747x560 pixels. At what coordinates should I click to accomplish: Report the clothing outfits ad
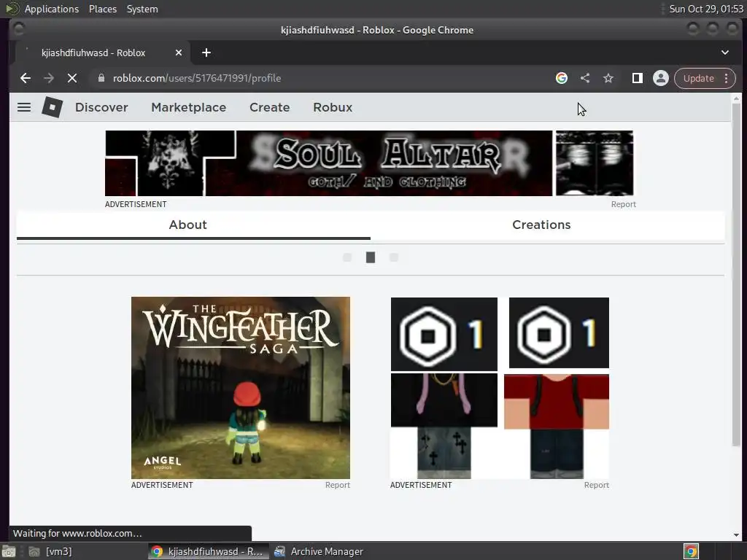(597, 485)
